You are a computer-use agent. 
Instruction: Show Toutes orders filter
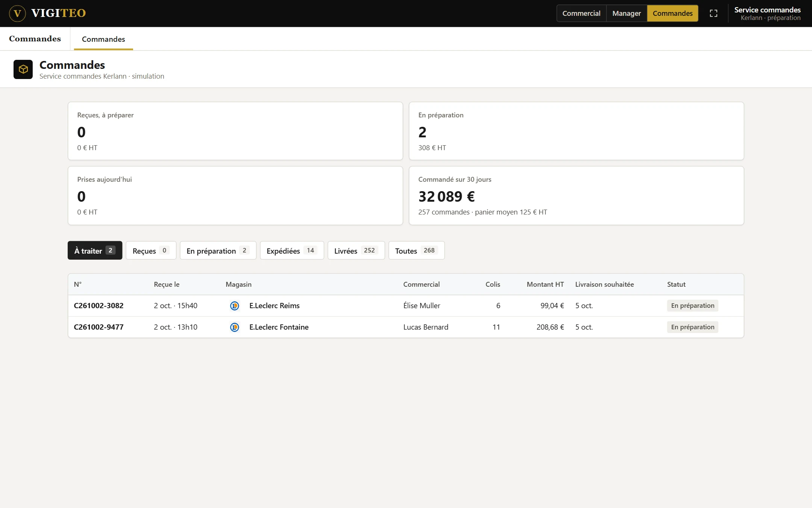coord(417,251)
